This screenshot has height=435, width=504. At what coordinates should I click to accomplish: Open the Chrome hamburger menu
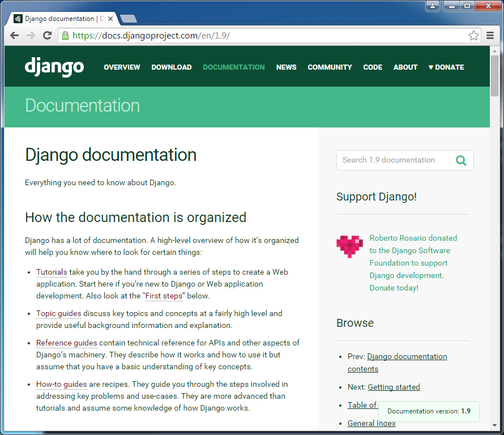[x=490, y=35]
